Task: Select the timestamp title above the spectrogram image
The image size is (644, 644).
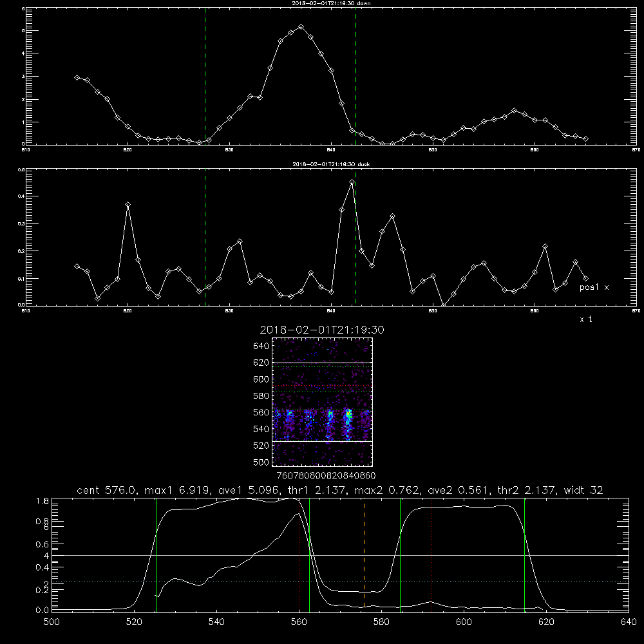Action: (x=322, y=330)
